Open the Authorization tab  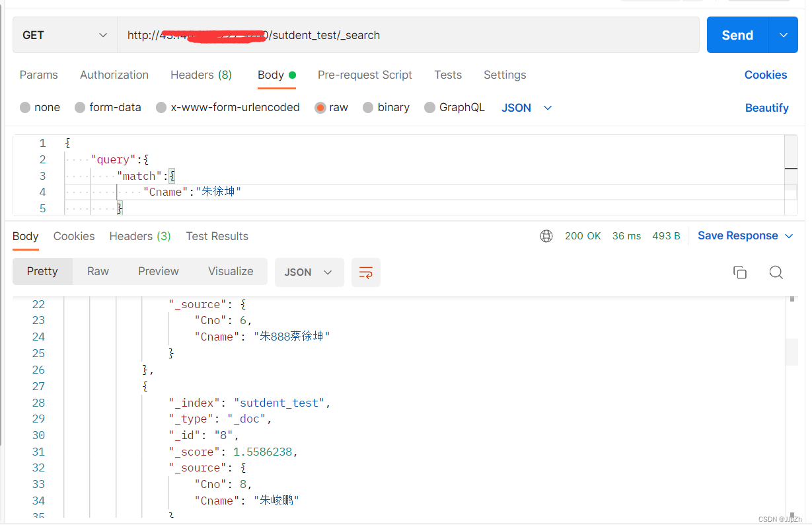point(114,75)
